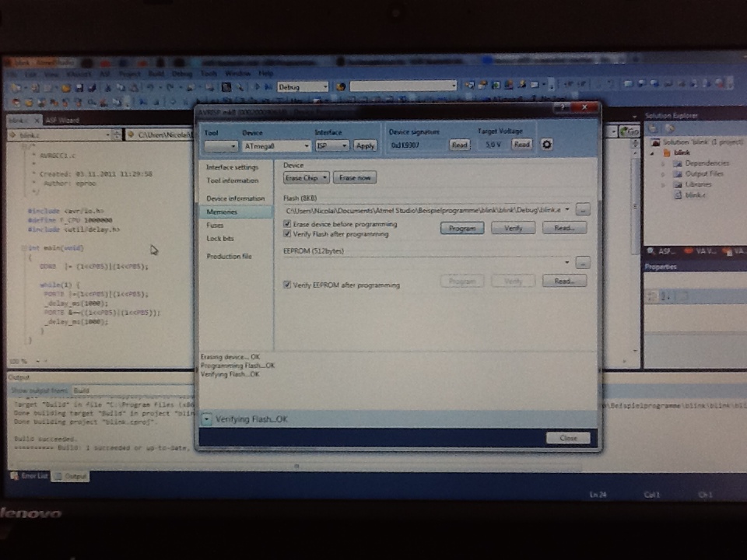Open the Help menu

(x=265, y=73)
